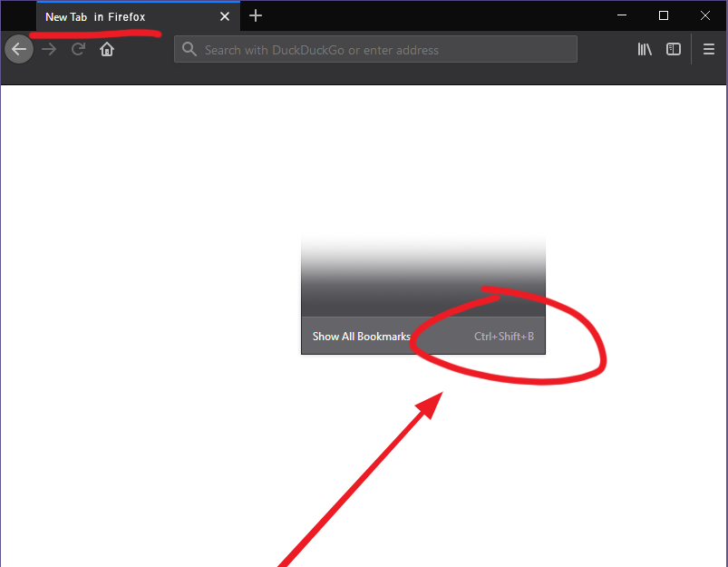Minimize the Firefox window
The image size is (728, 567).
pos(622,15)
